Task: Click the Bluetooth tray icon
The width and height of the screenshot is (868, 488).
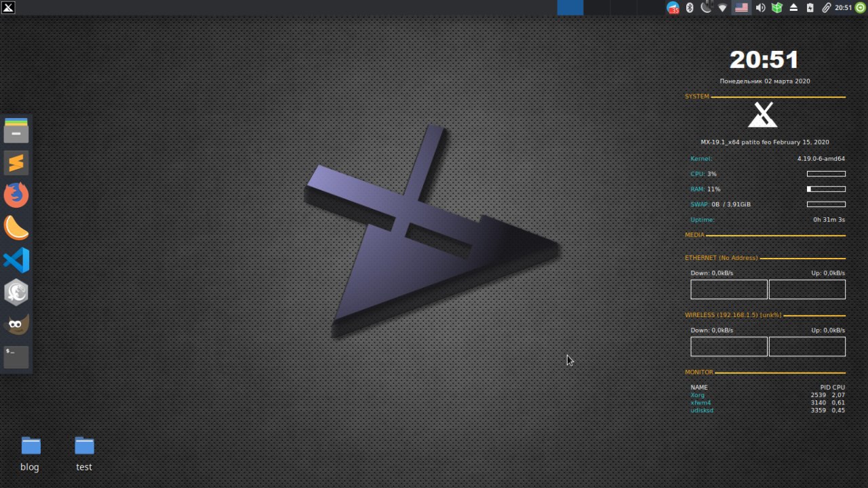Action: [x=690, y=7]
